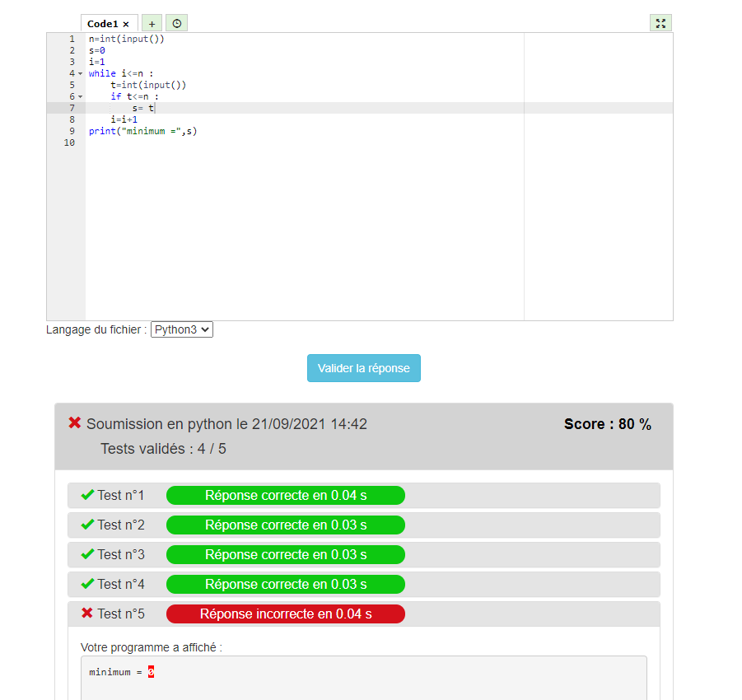Collapse the if block fold at line 6
This screenshot has width=742, height=700.
point(81,96)
